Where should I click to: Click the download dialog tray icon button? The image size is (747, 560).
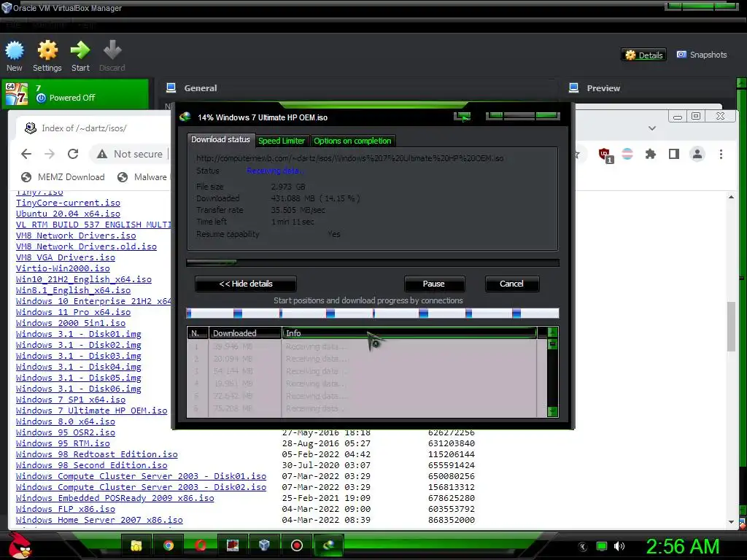point(462,116)
